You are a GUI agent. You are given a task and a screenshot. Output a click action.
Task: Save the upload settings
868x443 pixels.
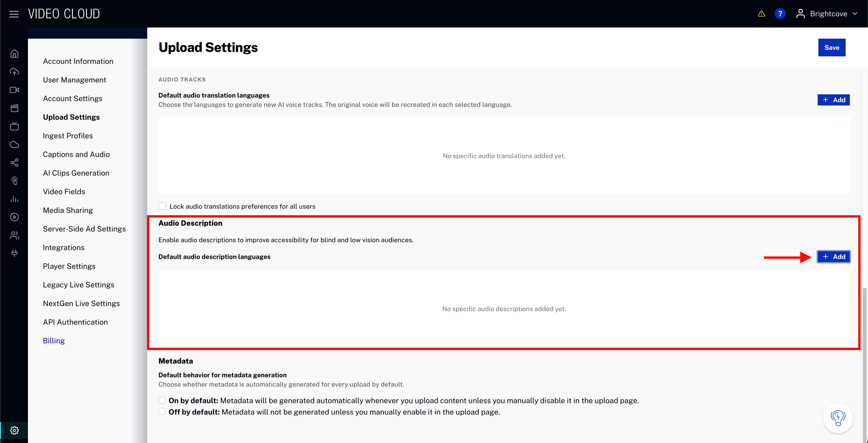[x=832, y=47]
